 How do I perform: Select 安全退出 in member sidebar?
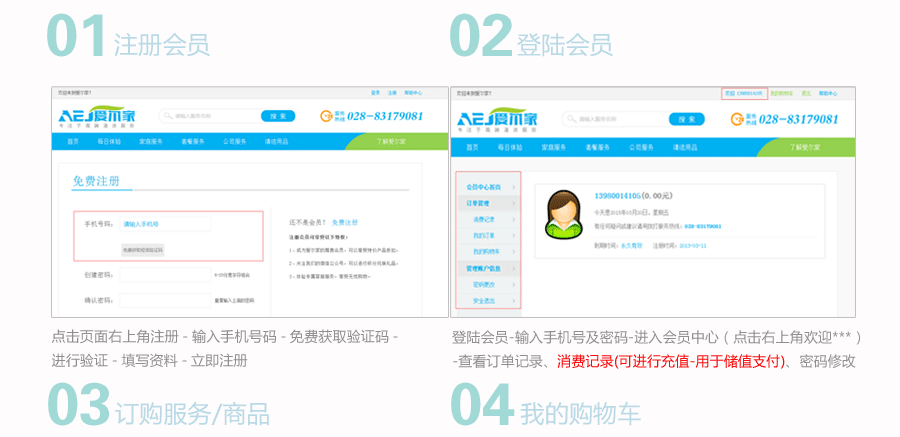[486, 300]
